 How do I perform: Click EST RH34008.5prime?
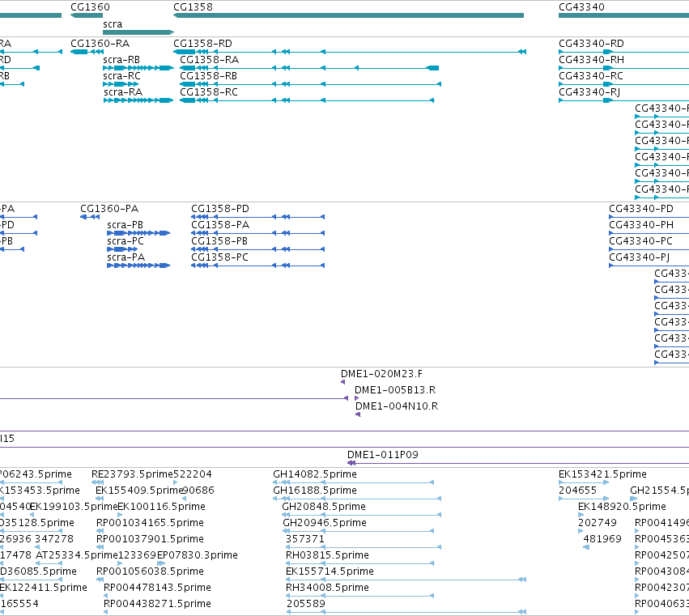[x=327, y=588]
